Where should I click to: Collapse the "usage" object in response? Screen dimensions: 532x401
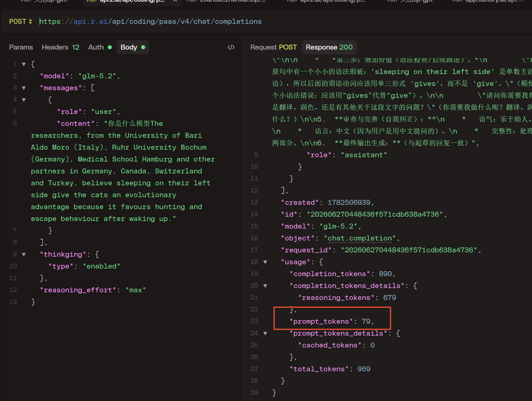[x=265, y=262]
